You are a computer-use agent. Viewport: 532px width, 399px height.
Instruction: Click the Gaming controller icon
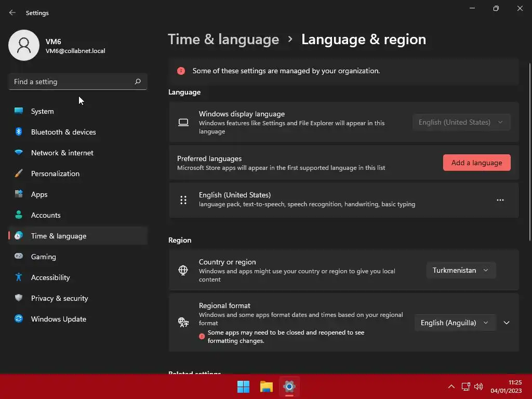[x=19, y=256]
